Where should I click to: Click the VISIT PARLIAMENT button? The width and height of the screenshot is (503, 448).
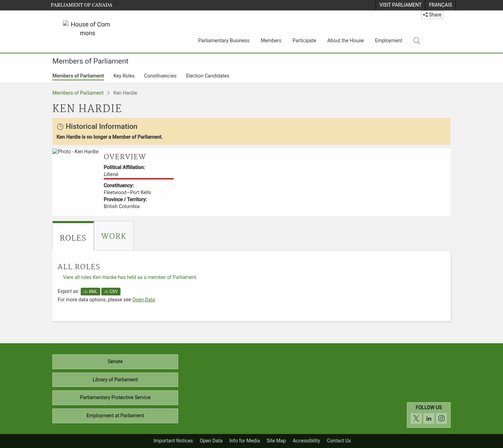click(400, 5)
